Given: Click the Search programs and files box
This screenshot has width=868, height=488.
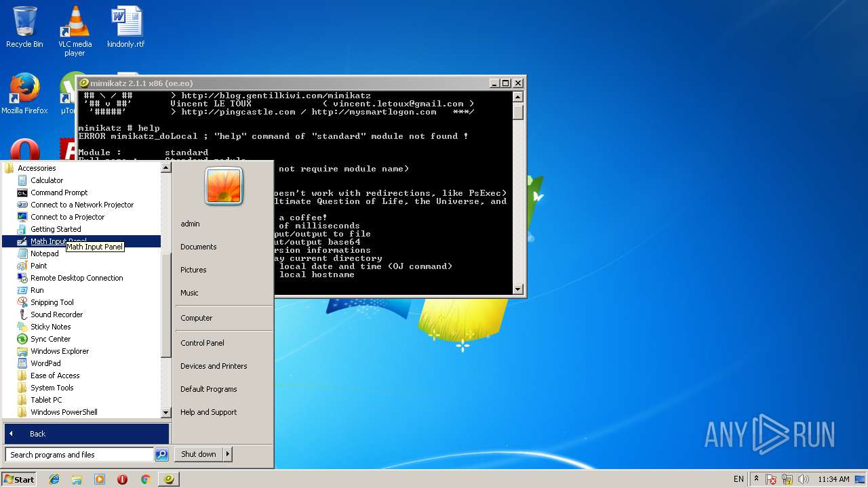Looking at the screenshot, I should pos(79,455).
